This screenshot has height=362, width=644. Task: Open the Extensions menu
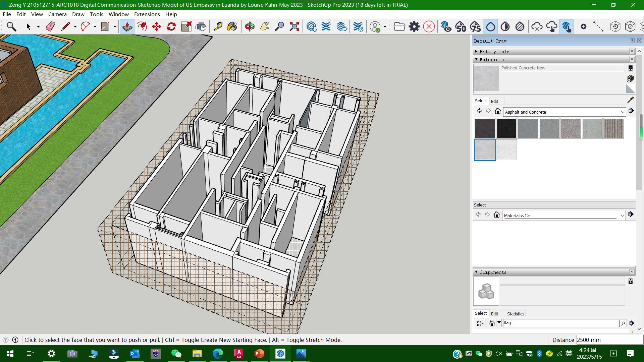click(147, 14)
